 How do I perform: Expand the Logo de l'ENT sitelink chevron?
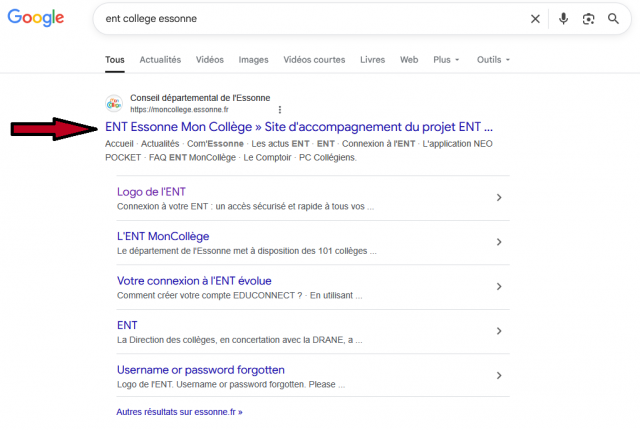(x=498, y=198)
